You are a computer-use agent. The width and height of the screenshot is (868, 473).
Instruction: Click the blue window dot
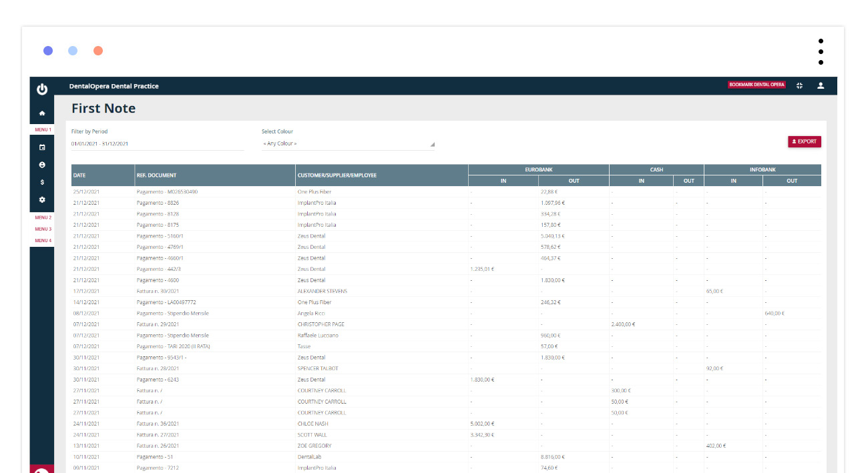48,51
